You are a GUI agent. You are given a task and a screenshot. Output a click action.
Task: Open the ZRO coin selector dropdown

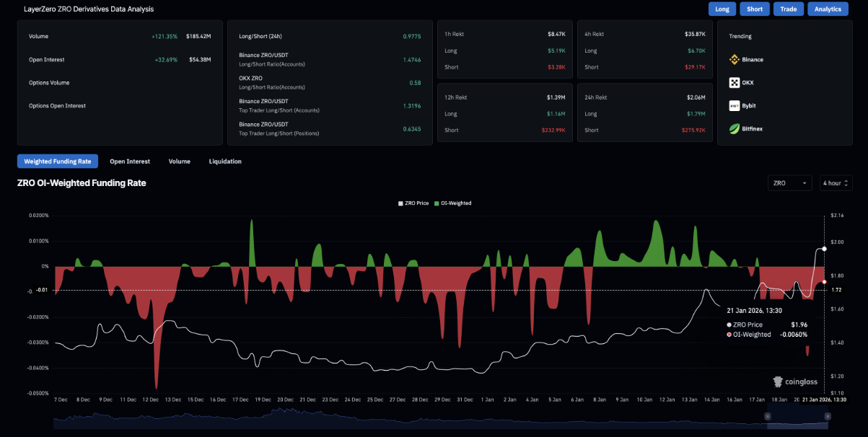tap(791, 183)
